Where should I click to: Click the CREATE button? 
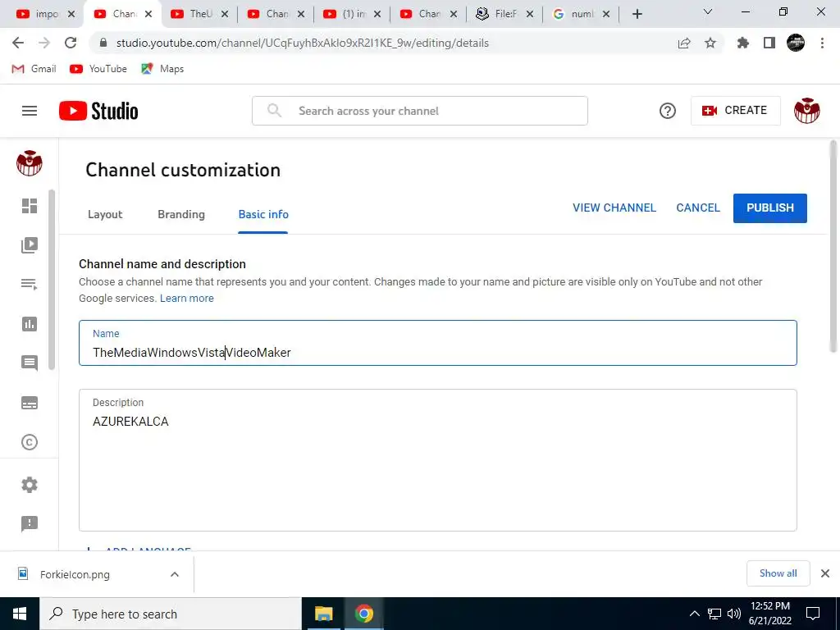(736, 111)
